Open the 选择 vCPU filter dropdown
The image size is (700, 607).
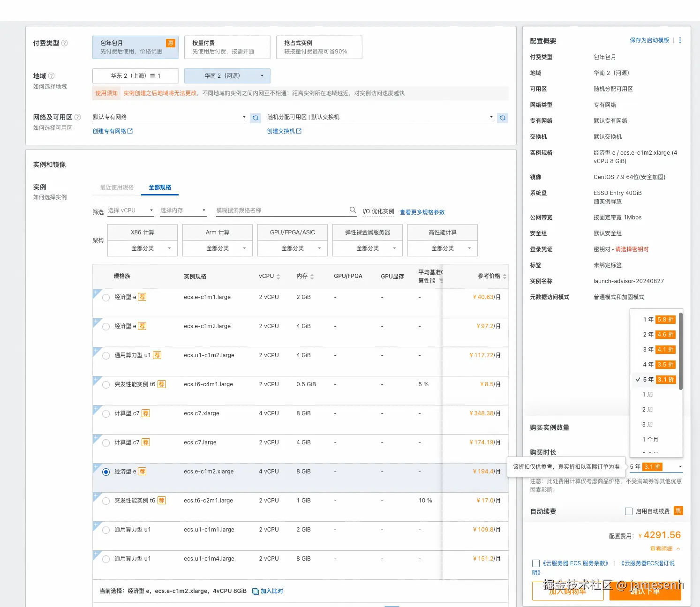click(131, 210)
